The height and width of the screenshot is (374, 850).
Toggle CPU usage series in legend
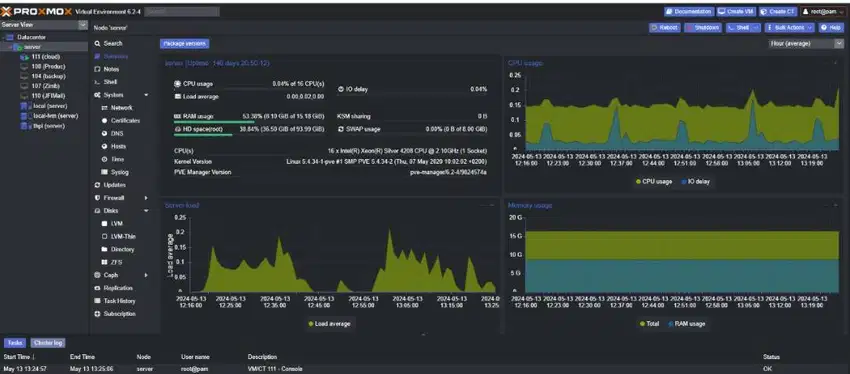click(653, 182)
